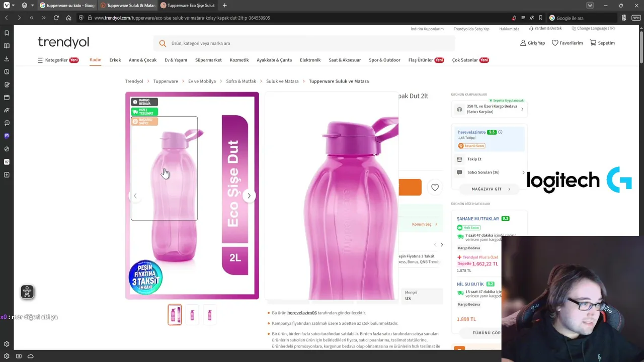Image resolution: width=644 pixels, height=362 pixels.
Task: Switch to the Google 'tupperware su kabı' tab
Action: (66, 6)
